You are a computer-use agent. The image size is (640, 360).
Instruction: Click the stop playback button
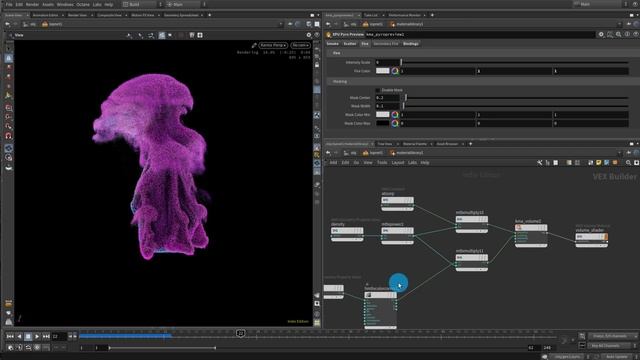coord(28,336)
